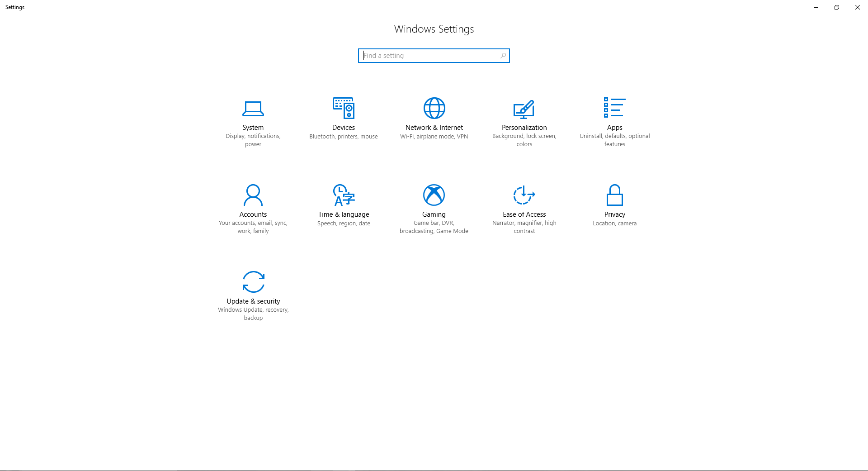Select the 'Accounts' label
This screenshot has width=868, height=471.
[253, 214]
